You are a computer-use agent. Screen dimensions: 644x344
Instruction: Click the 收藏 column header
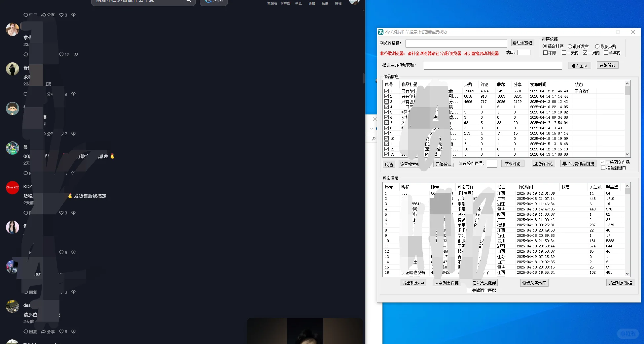point(503,84)
